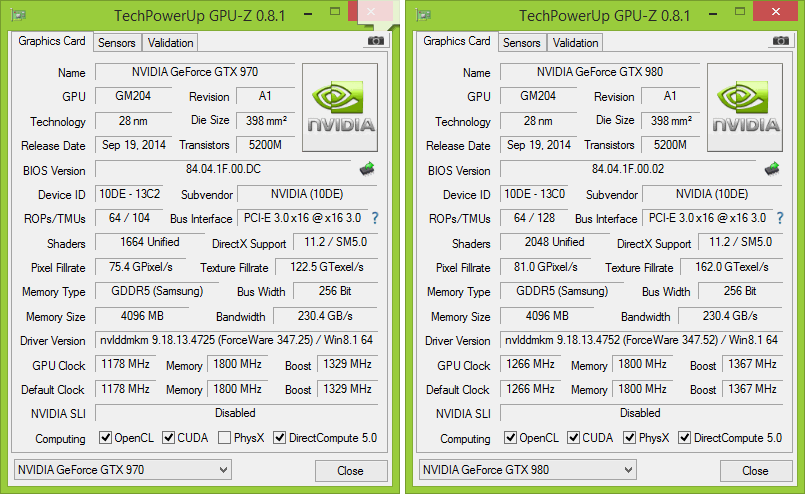Minimize the GTX 970 GPU-Z window
The image size is (805, 494).
coord(308,13)
